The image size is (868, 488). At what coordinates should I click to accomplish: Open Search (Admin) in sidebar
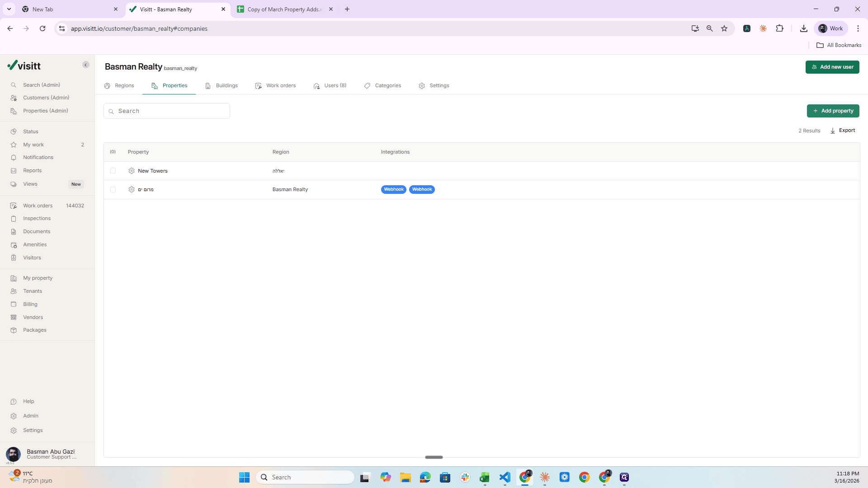(x=42, y=85)
